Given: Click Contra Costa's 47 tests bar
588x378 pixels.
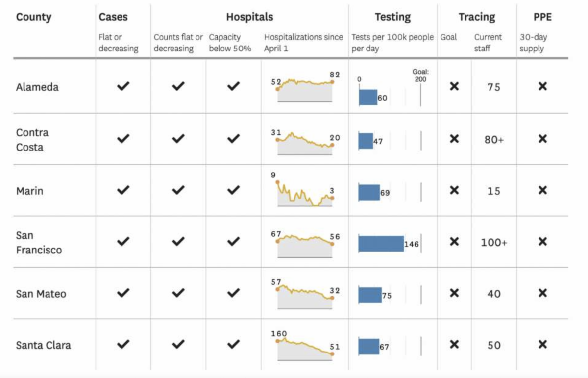Looking at the screenshot, I should [366, 141].
